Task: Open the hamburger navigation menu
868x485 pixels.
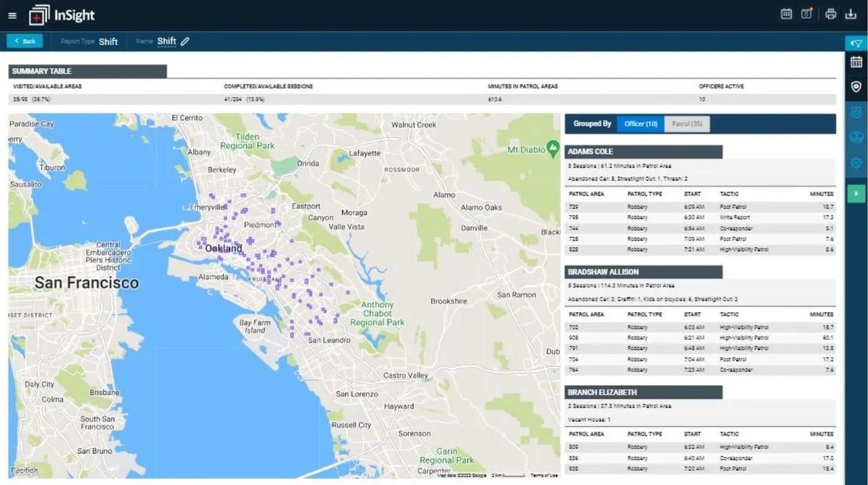Action: [x=12, y=15]
